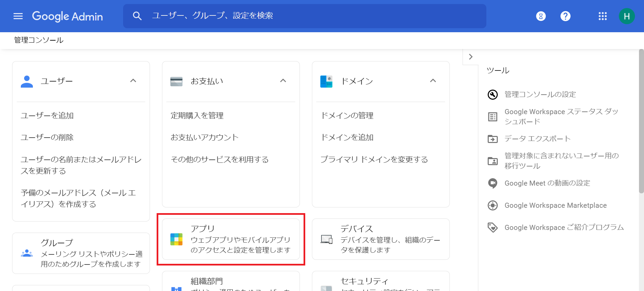Screen dimensions: 644x291
Task: Open the hamburger main menu
Action: (18, 16)
